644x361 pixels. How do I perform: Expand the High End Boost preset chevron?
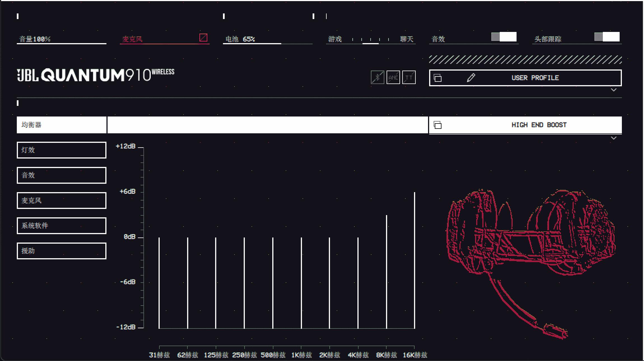[613, 138]
